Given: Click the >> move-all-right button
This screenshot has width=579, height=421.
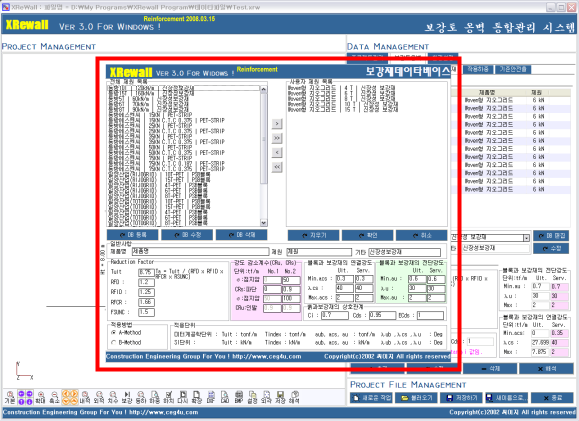Looking at the screenshot, I should 277,138.
